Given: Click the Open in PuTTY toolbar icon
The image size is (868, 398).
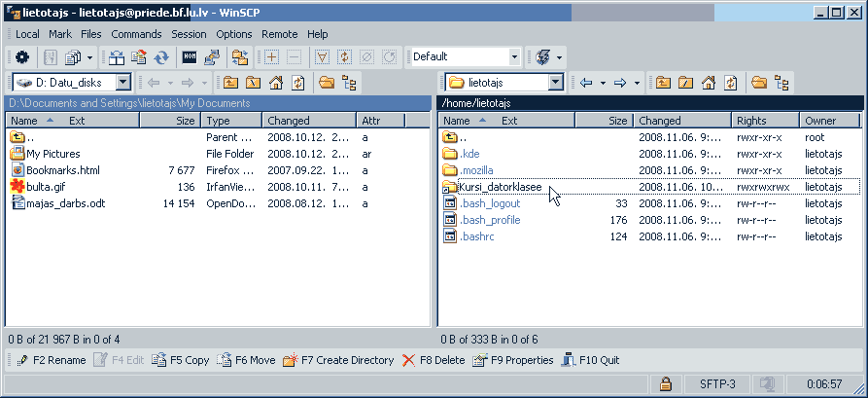Looking at the screenshot, I should (212, 57).
